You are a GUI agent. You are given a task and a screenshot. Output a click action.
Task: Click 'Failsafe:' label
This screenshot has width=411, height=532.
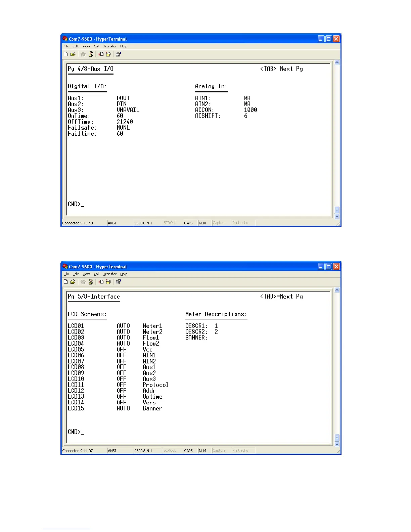82,128
